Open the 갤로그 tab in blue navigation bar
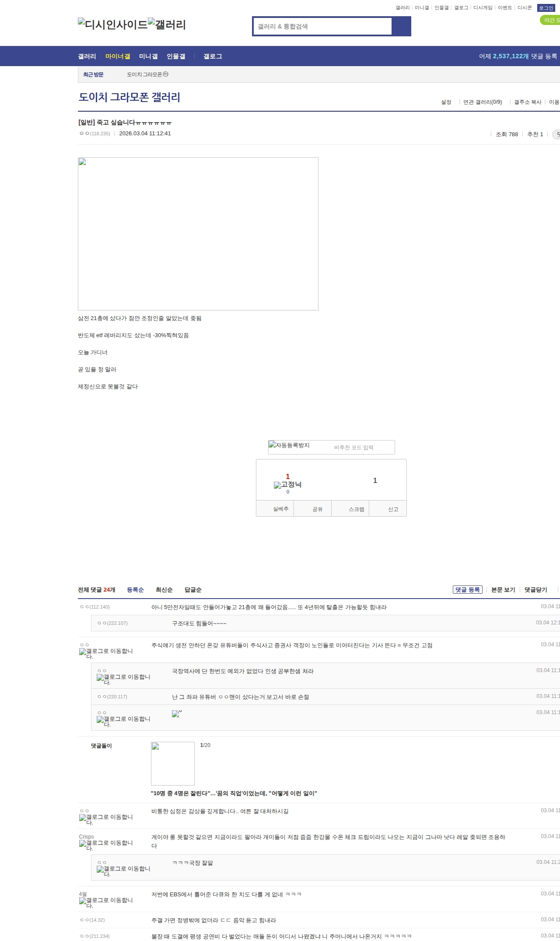Image resolution: width=560 pixels, height=941 pixels. (x=213, y=56)
